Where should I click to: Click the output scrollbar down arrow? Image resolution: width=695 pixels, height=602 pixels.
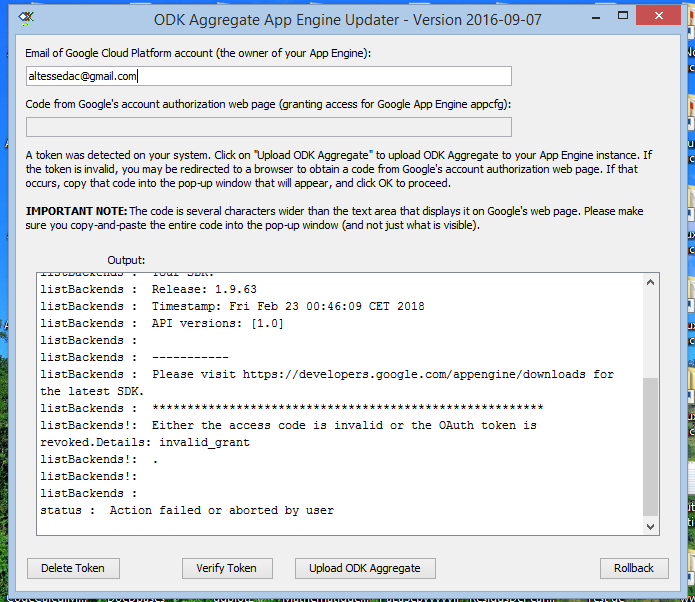650,527
